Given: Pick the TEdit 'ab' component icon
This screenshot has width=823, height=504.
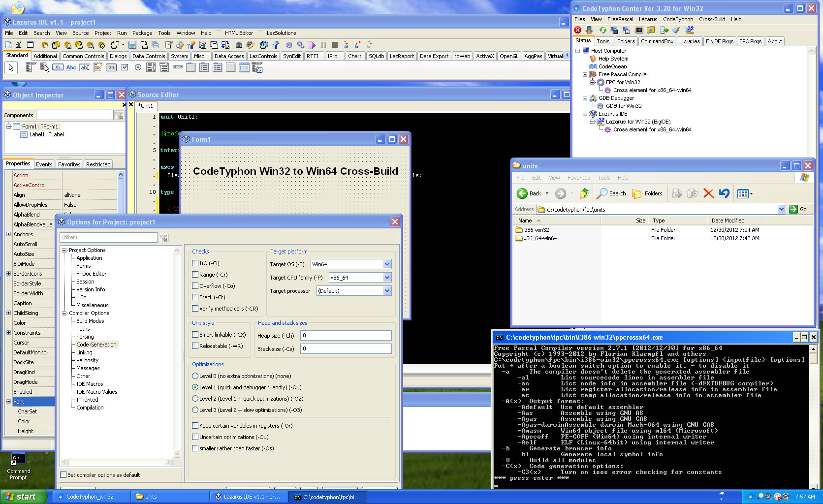Looking at the screenshot, I should tap(85, 67).
